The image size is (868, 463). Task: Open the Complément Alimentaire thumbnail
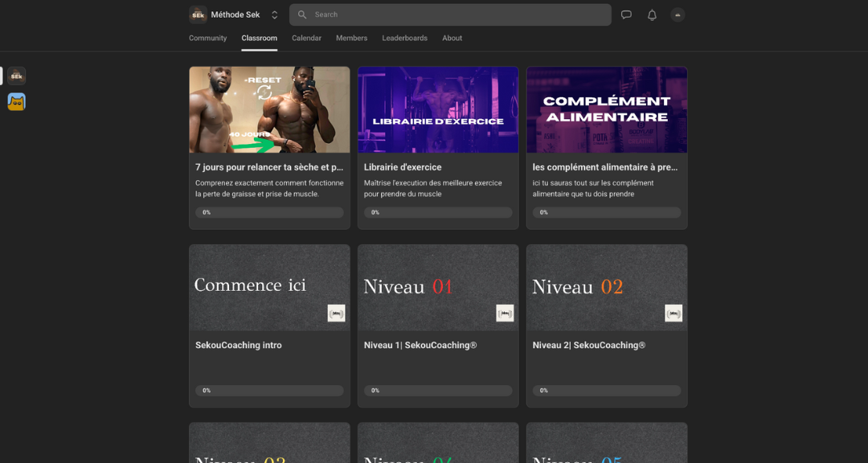[x=606, y=109]
